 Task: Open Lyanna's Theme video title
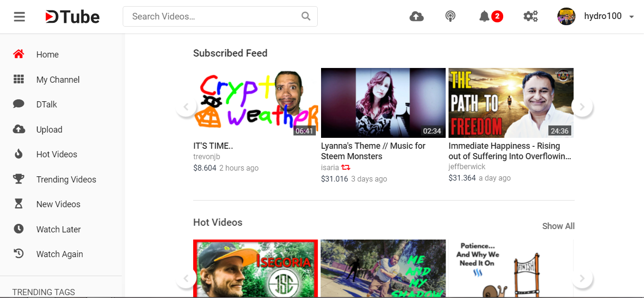[x=373, y=151]
